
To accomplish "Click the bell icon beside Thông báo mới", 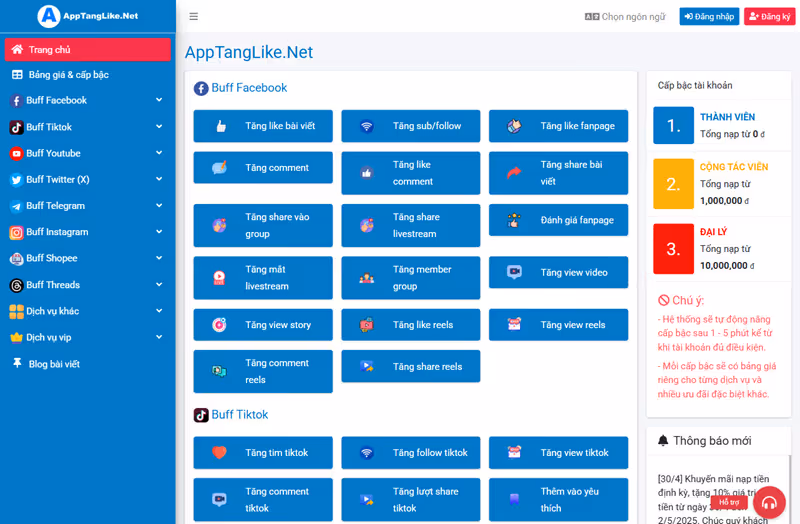I will point(663,440).
